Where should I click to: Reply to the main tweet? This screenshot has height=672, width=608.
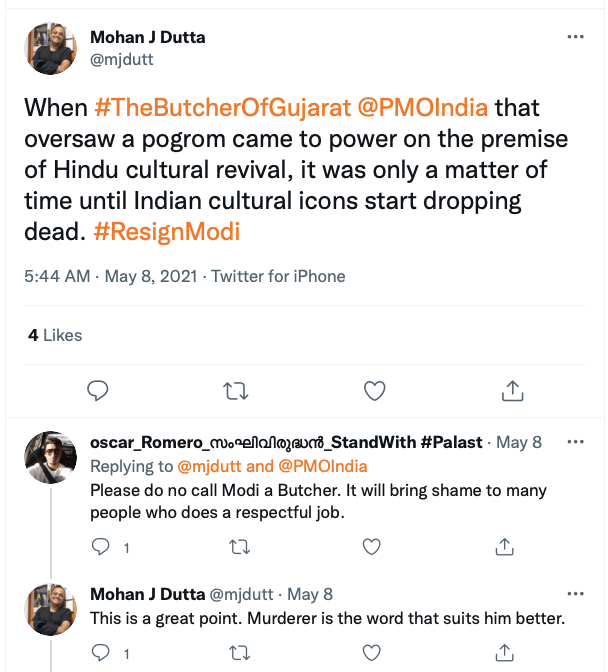97,389
